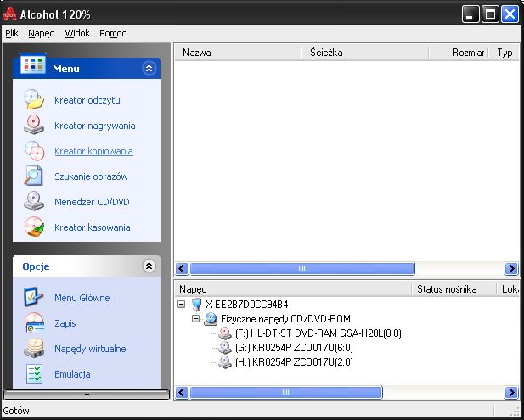Open Menu Główne options link
This screenshot has height=420, width=524.
[82, 298]
